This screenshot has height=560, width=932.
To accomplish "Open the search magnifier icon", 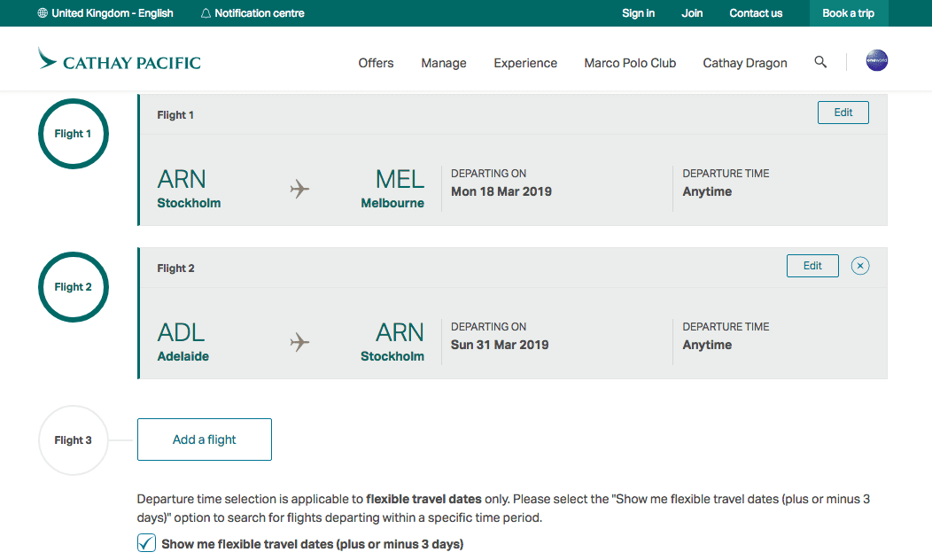I will coord(820,62).
